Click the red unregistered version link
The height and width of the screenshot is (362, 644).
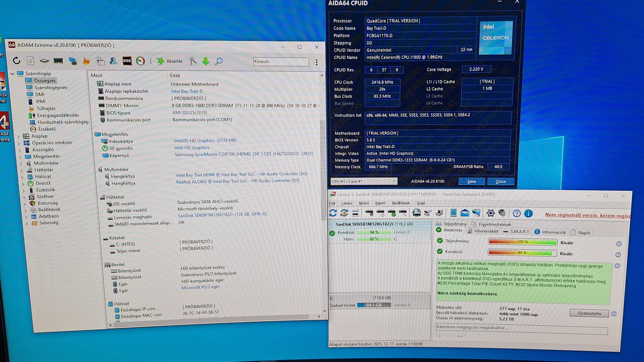587,215
